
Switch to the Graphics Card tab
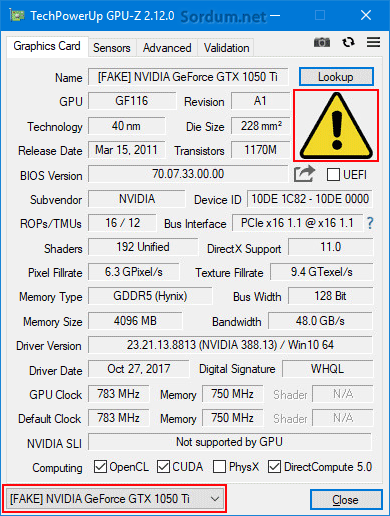47,46
